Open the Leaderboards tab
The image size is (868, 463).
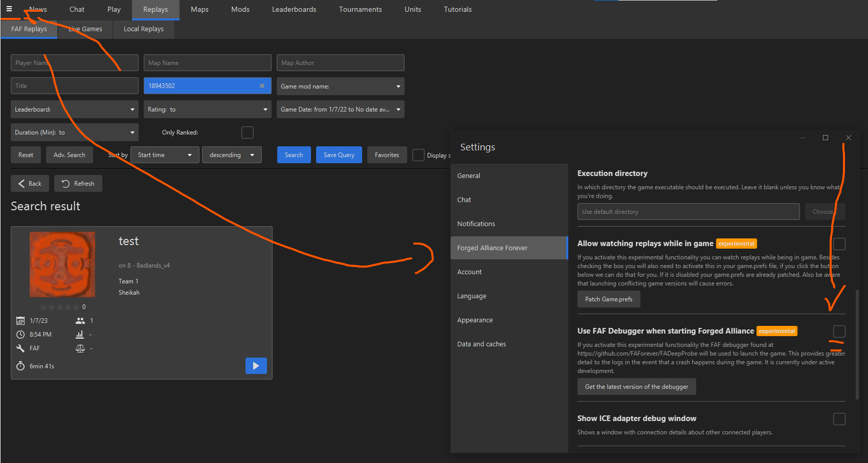click(x=294, y=9)
